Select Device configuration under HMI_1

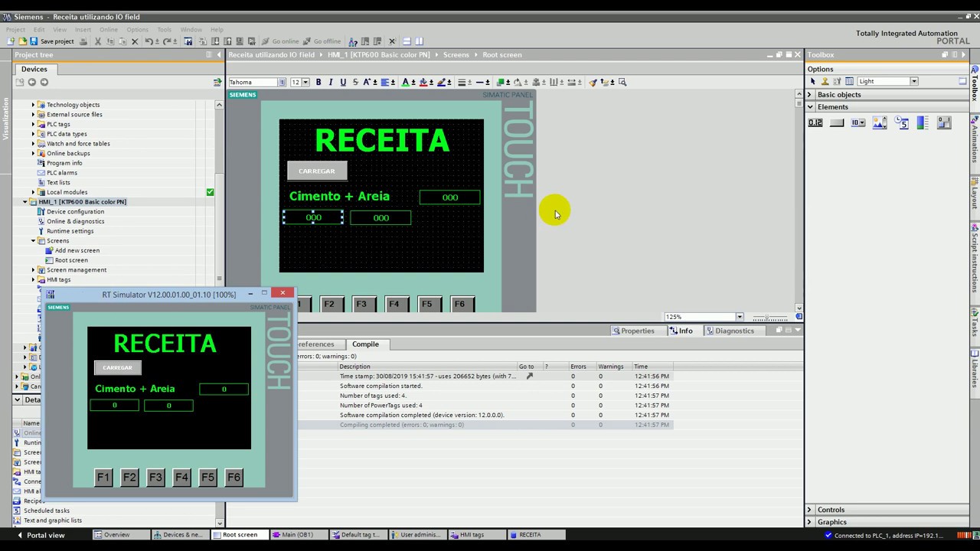tap(75, 212)
